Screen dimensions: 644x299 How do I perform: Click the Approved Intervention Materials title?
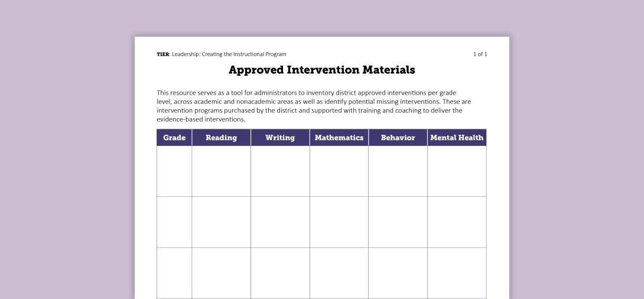(x=322, y=70)
